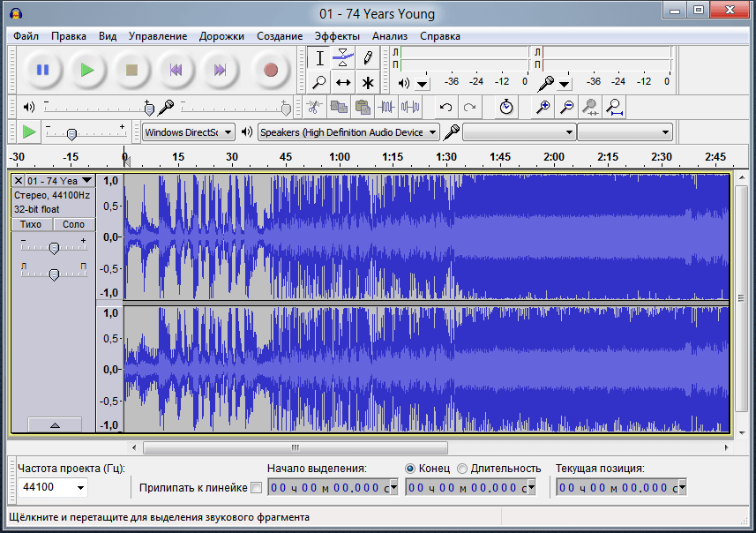Open the Windows DirectSound host dropdown

[x=188, y=132]
